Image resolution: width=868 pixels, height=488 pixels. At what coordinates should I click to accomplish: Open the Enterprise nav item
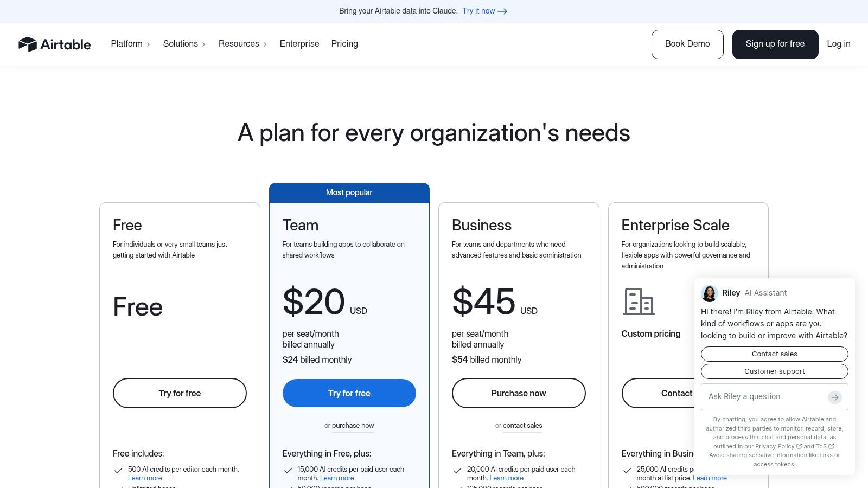pyautogui.click(x=299, y=44)
